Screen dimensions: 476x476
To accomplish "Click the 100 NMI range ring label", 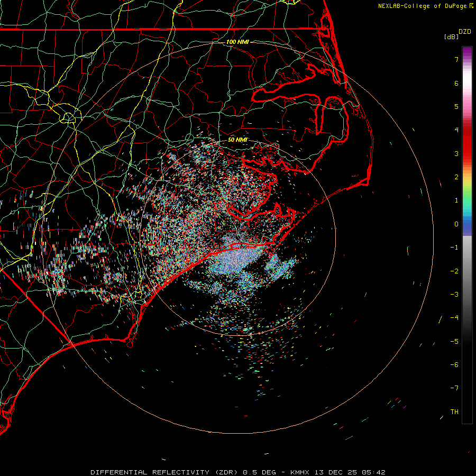I will (237, 42).
